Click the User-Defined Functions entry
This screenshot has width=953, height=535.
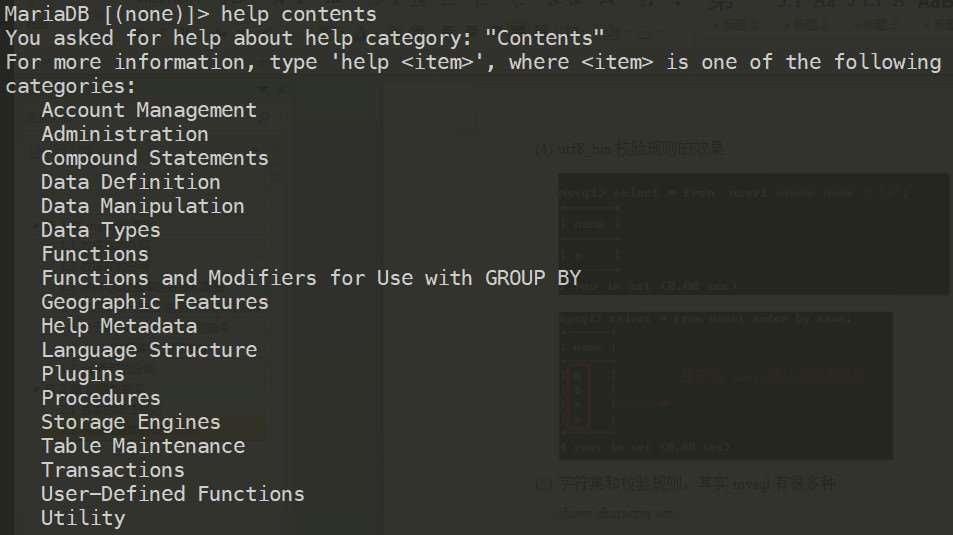point(173,494)
